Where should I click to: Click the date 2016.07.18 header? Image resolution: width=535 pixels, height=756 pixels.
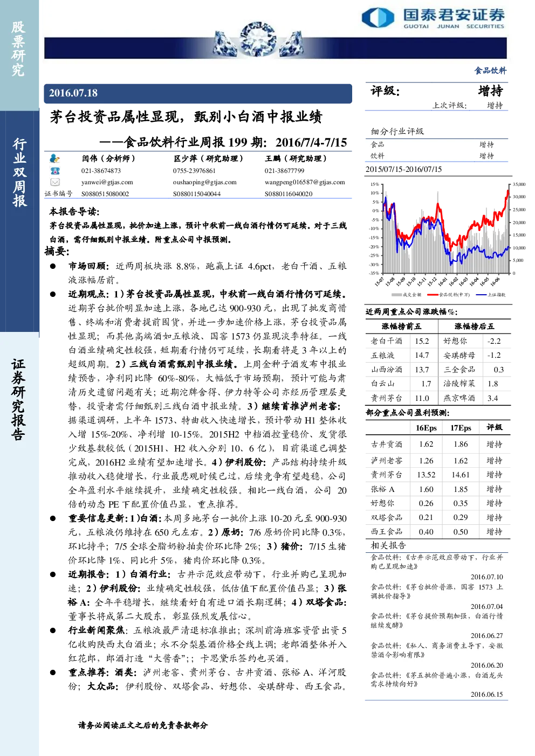[x=73, y=93]
